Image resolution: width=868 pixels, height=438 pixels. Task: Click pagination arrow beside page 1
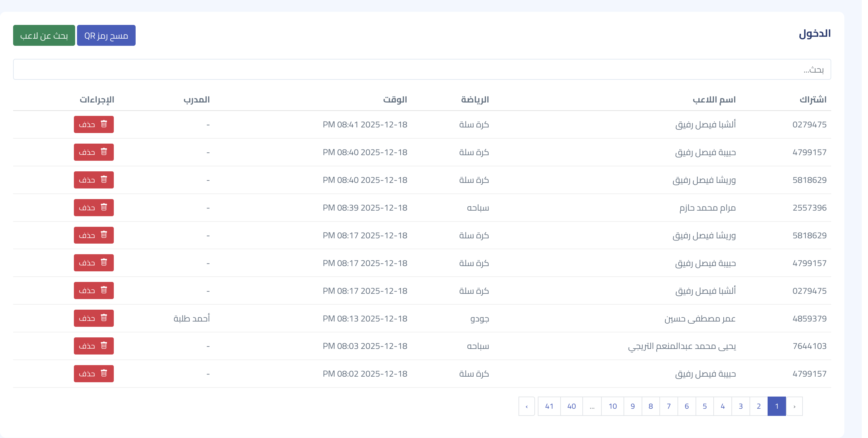point(794,406)
